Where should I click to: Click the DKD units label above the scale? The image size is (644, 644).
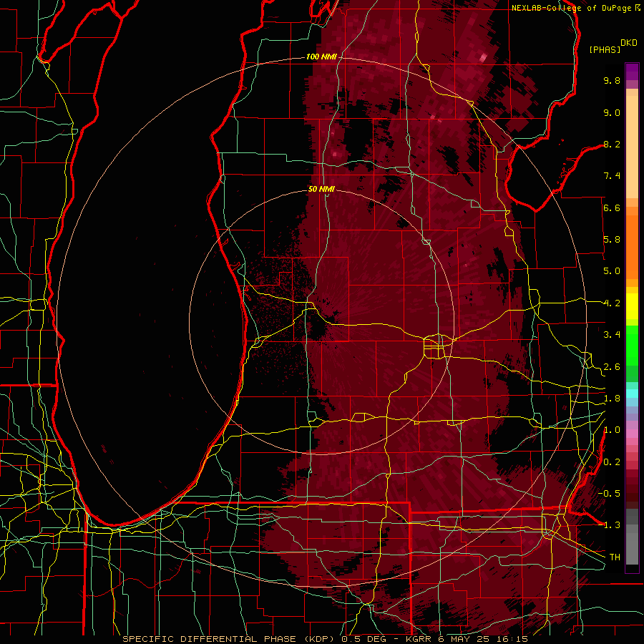pos(629,43)
